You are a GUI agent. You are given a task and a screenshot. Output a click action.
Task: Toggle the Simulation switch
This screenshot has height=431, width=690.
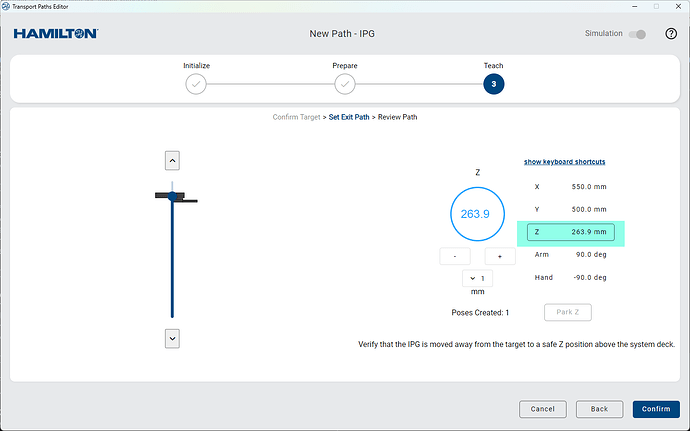pos(637,34)
